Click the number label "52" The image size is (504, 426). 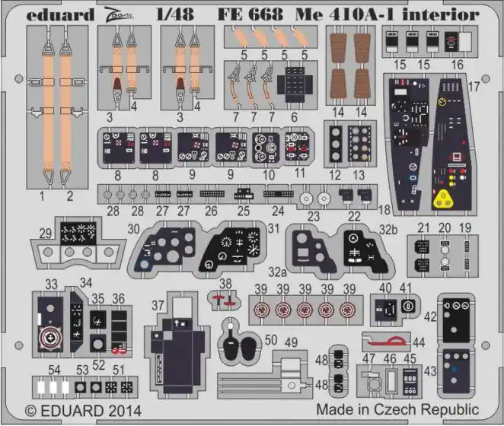99,365
